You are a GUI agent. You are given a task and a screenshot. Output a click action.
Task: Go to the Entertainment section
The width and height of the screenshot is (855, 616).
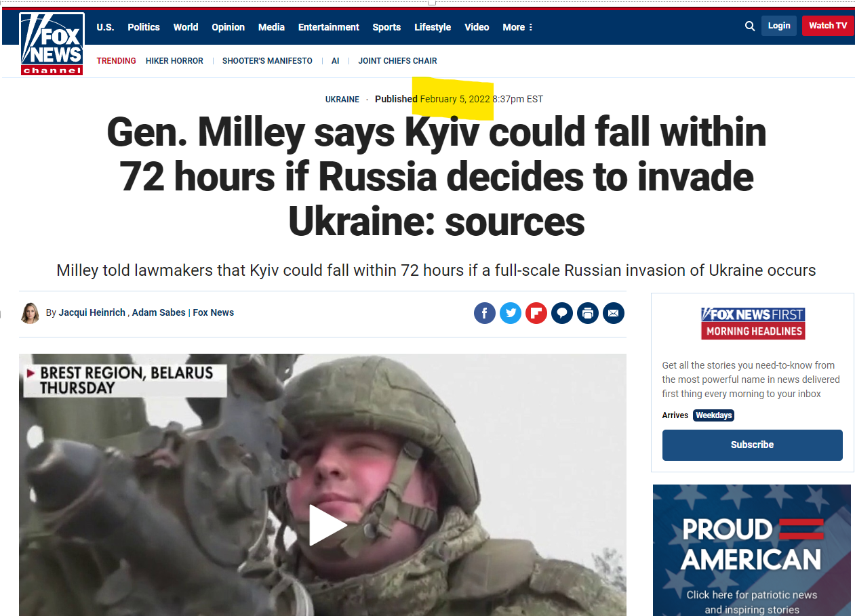[x=329, y=27]
